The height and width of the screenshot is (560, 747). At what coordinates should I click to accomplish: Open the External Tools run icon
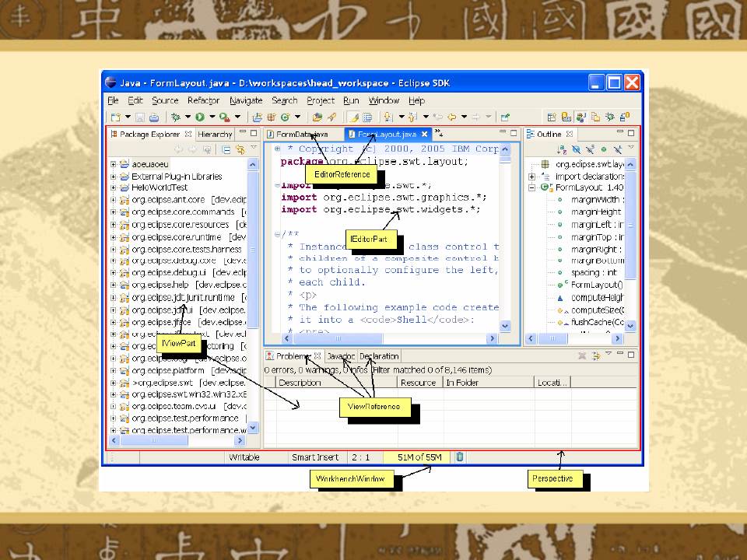click(x=224, y=117)
